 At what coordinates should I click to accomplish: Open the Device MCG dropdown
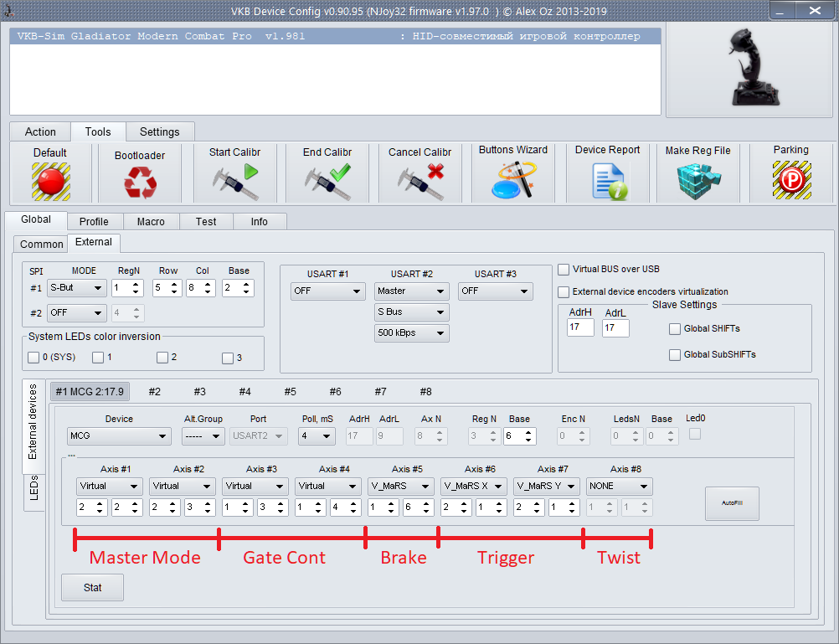[119, 436]
